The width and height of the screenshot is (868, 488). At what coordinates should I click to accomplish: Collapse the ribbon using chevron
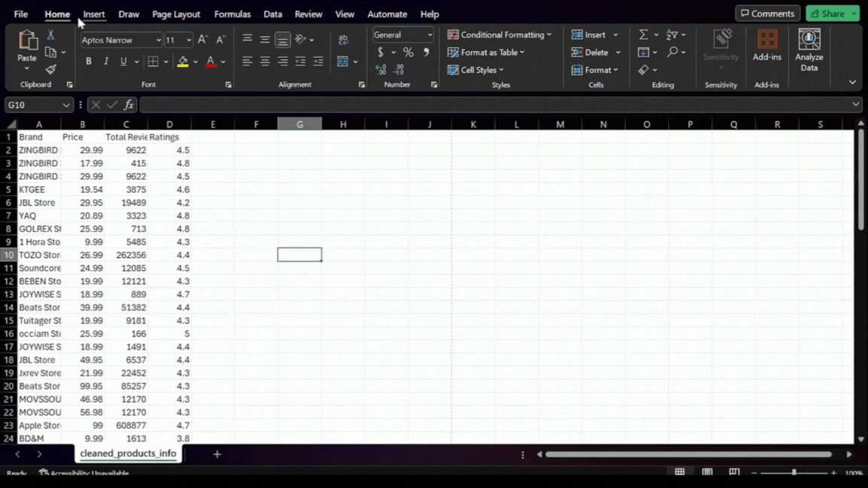[x=852, y=82]
